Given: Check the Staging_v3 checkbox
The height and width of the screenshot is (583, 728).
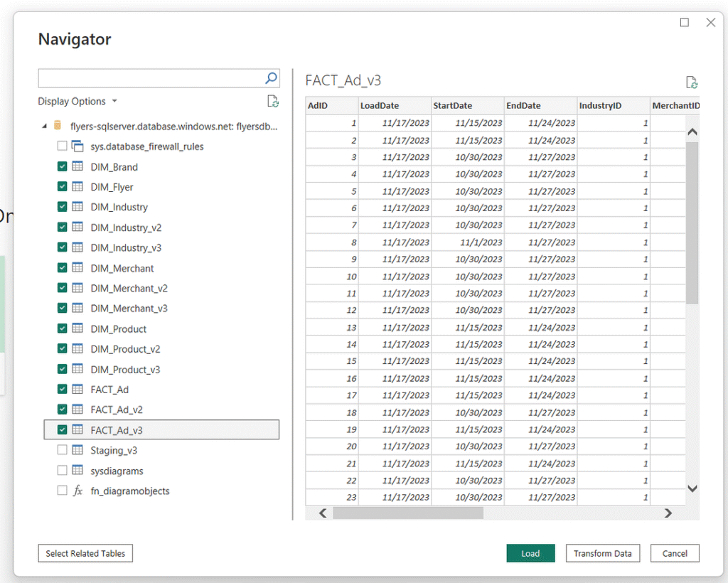Looking at the screenshot, I should point(63,450).
